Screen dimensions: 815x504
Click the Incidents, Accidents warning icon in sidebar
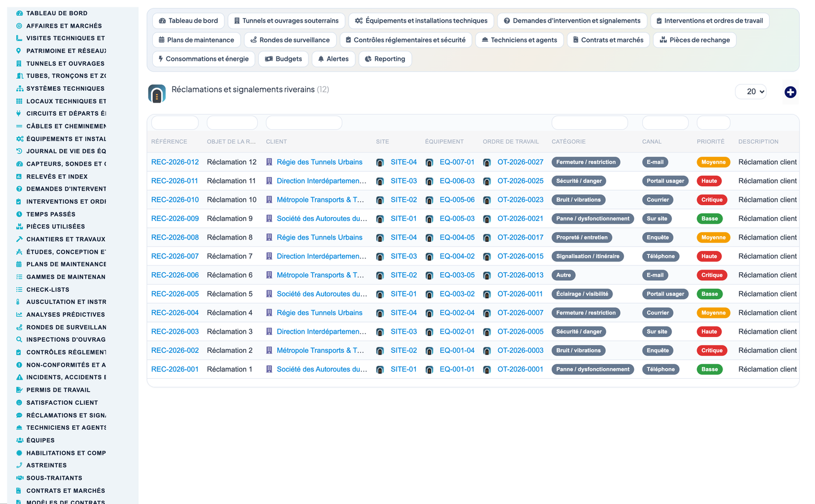(x=19, y=377)
